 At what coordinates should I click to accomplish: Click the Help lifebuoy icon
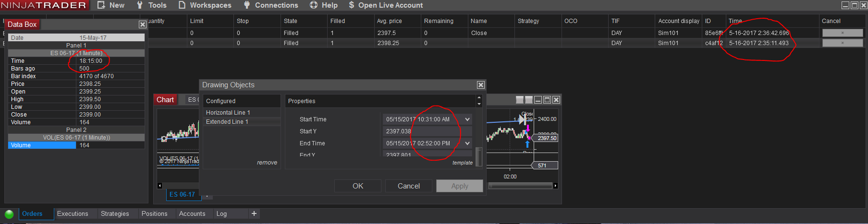coord(314,5)
